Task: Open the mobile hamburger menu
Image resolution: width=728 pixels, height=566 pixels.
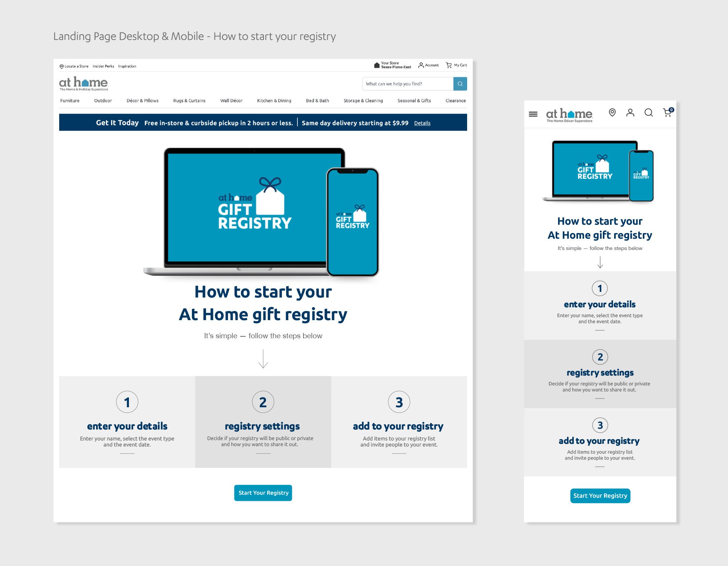Action: 533,114
